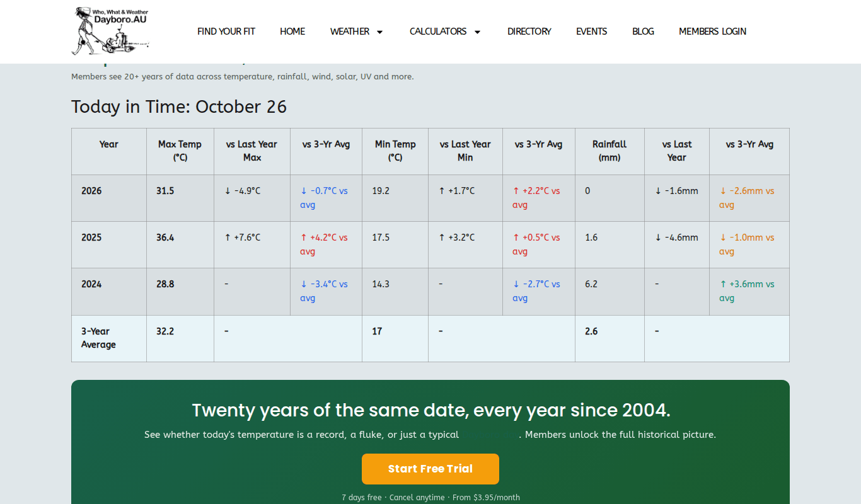Viewport: 861px width, 504px height.
Task: Click the vs Last Year Max column header
Action: pos(252,151)
